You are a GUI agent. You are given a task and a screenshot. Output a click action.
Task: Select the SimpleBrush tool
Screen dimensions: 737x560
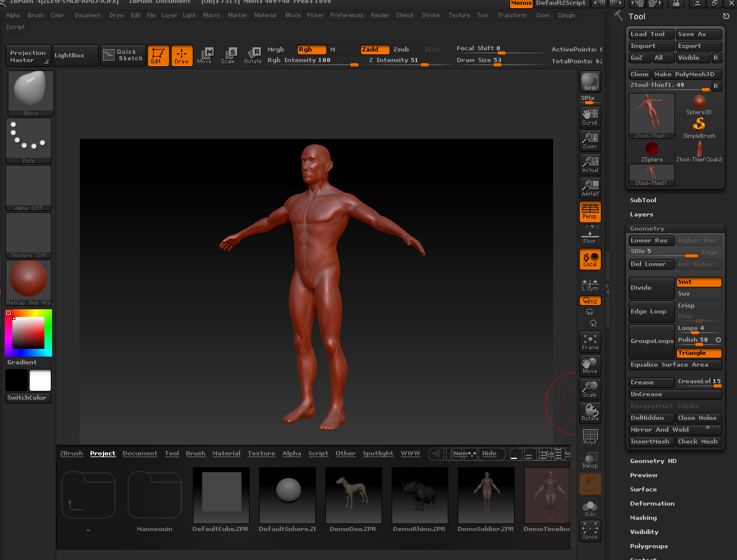[699, 128]
